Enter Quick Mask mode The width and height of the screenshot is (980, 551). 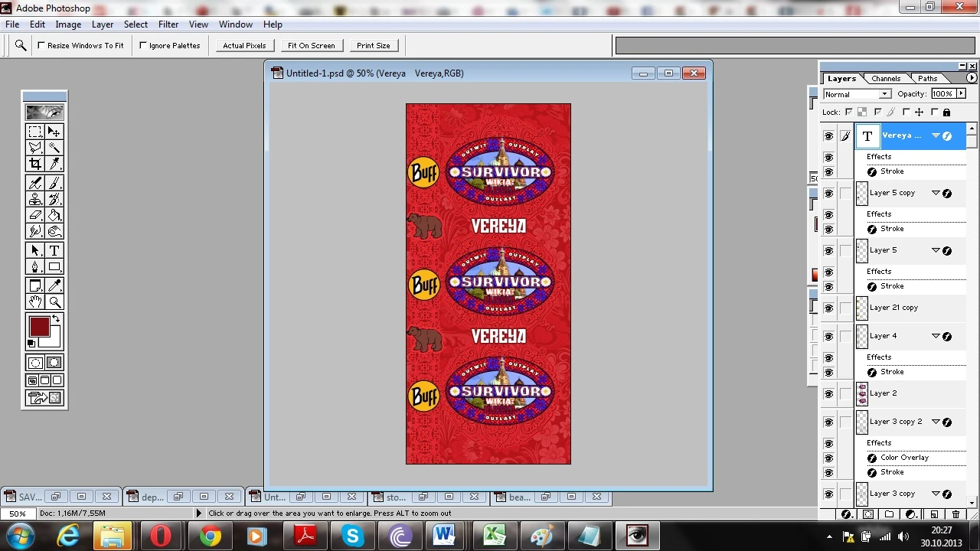pyautogui.click(x=54, y=363)
